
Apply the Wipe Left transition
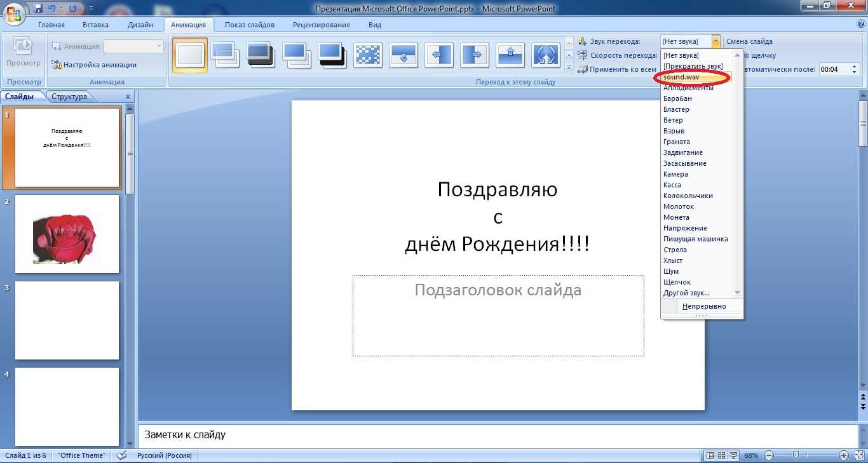click(x=438, y=55)
